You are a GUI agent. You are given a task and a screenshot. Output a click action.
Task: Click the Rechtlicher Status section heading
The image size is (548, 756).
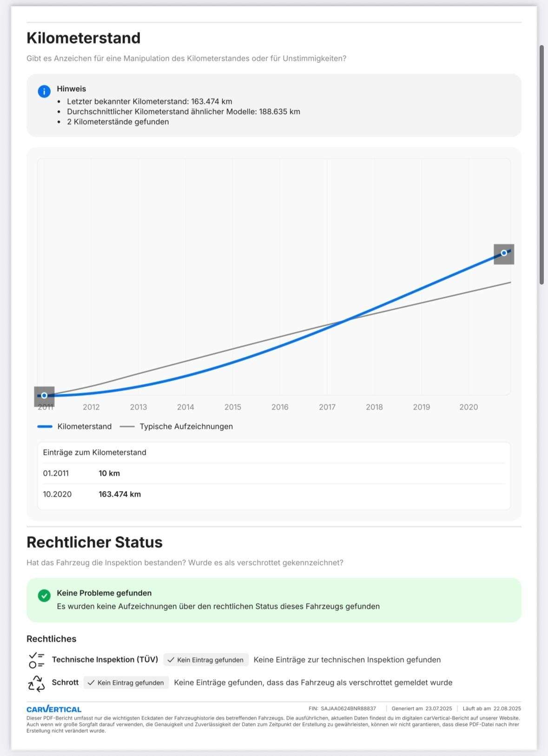(x=94, y=542)
